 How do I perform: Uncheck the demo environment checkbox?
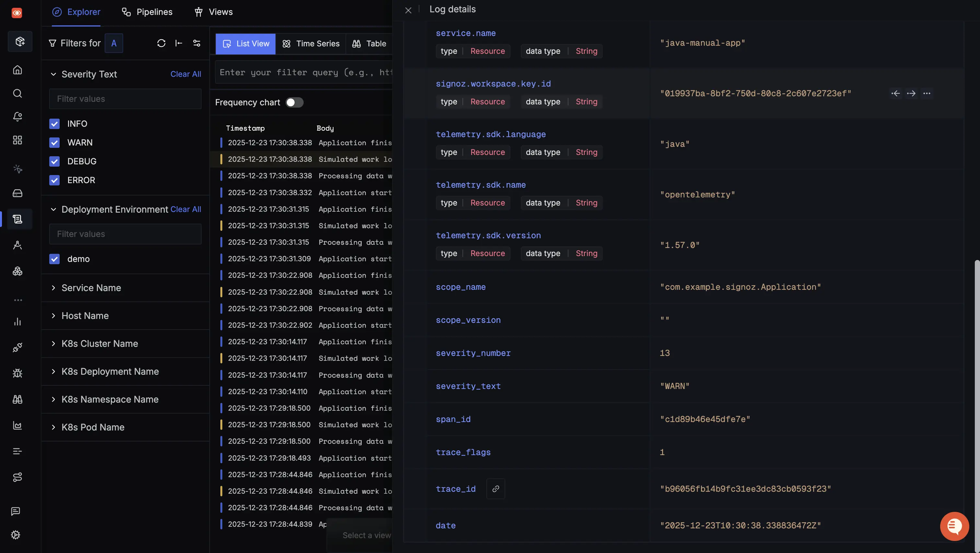(x=54, y=259)
